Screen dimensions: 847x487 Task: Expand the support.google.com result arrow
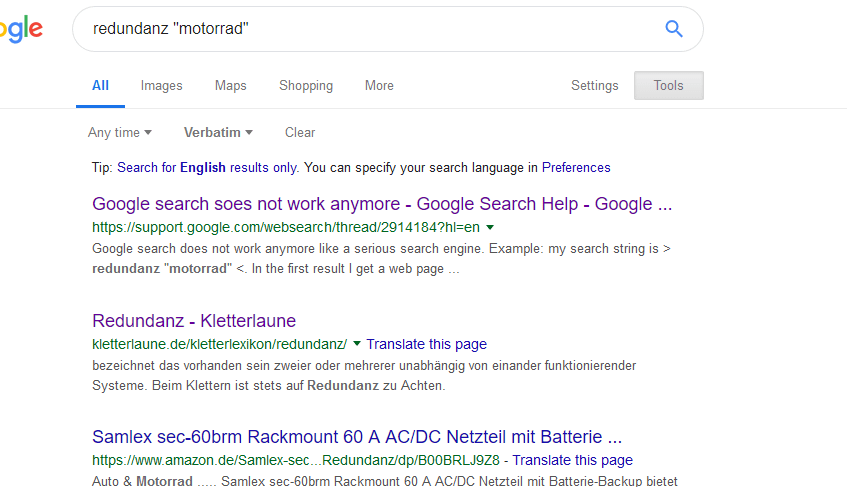tap(490, 226)
